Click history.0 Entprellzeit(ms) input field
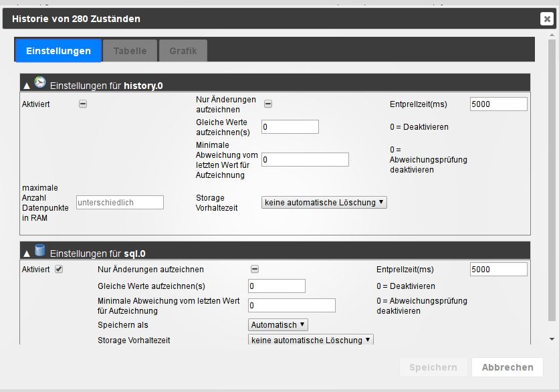The height and width of the screenshot is (392, 559). coord(499,104)
